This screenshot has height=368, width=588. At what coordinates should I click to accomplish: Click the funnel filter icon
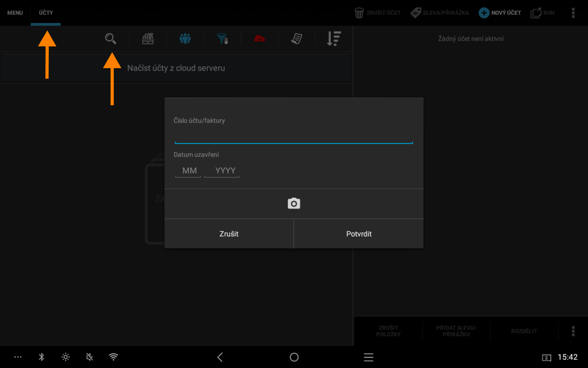point(222,39)
